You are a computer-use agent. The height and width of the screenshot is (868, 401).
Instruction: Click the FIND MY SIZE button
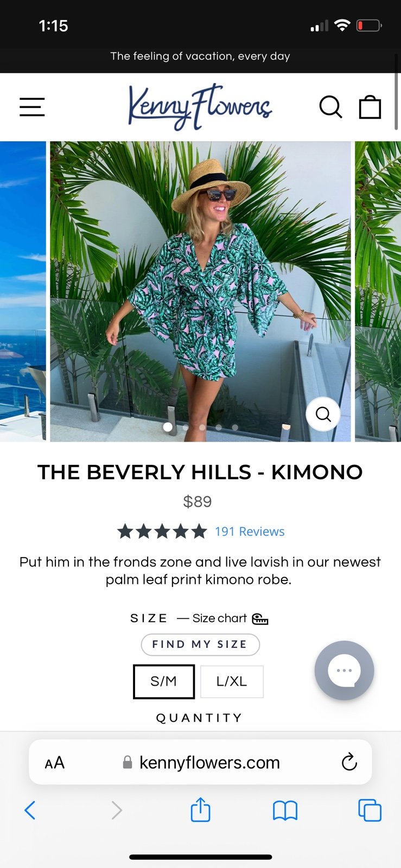[x=200, y=644]
